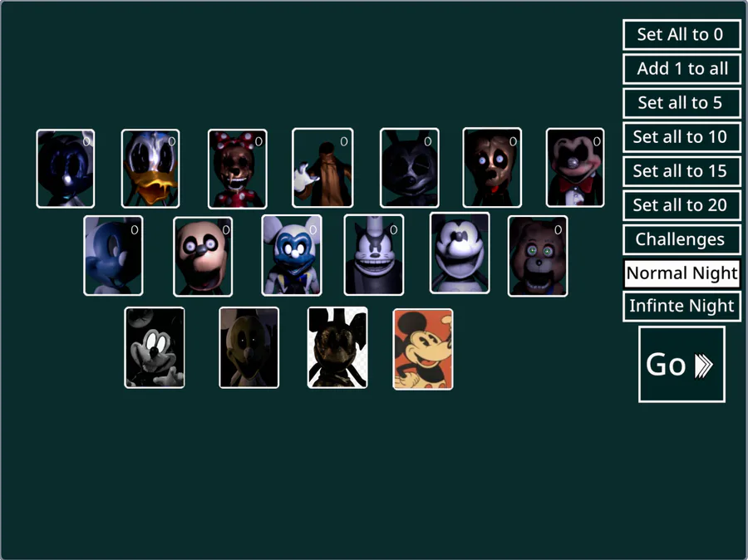
Task: Switch to Infinte Night mode
Action: (x=682, y=306)
